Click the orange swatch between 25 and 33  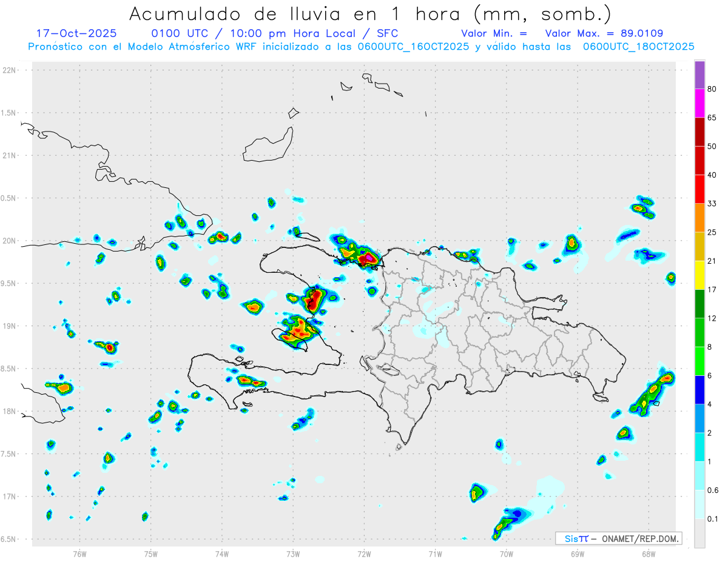(699, 218)
